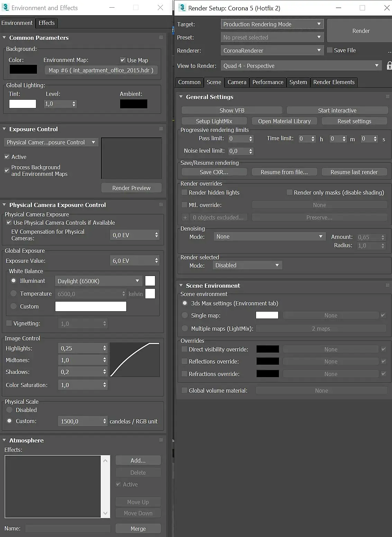The width and height of the screenshot is (392, 537).
Task: Open the Illuminant Daylight (6500K) dropdown
Action: pos(98,281)
